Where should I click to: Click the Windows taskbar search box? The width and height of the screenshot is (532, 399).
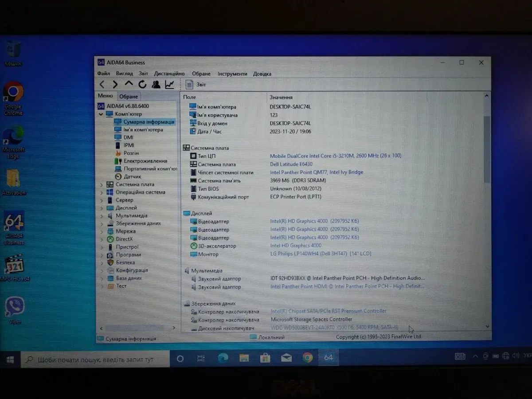[x=95, y=359]
